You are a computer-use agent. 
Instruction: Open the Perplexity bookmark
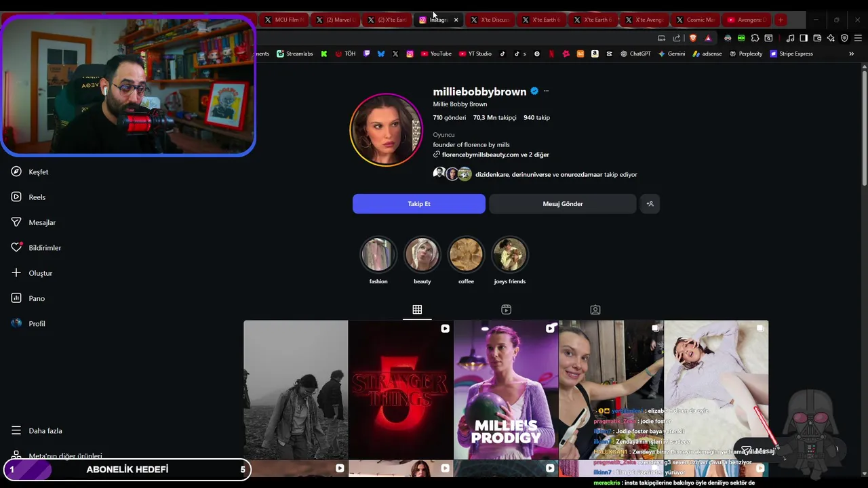click(746, 54)
